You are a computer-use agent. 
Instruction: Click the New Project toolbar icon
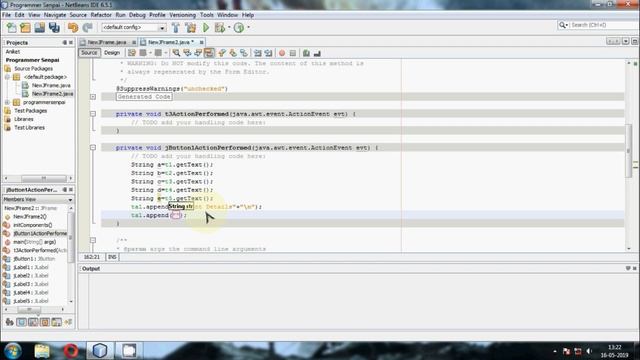click(25, 27)
